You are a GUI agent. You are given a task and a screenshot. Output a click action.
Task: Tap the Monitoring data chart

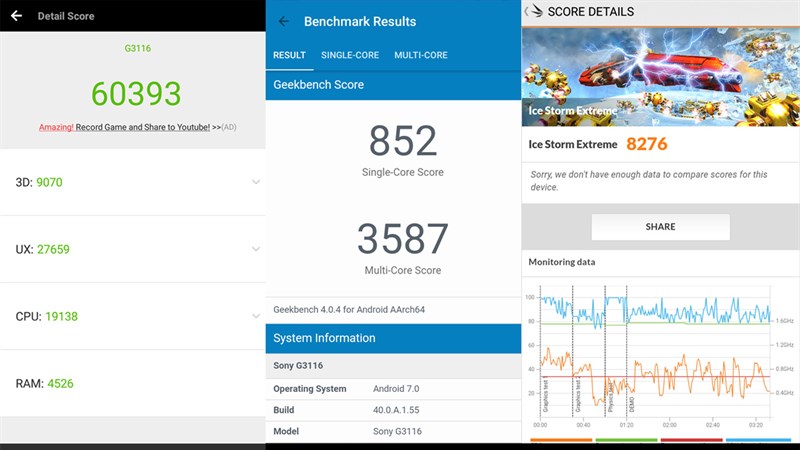click(659, 356)
